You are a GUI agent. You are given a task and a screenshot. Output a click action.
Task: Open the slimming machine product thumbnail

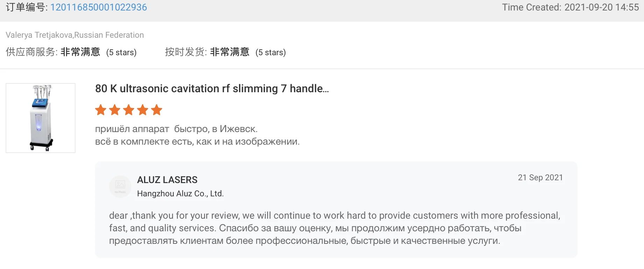[41, 118]
